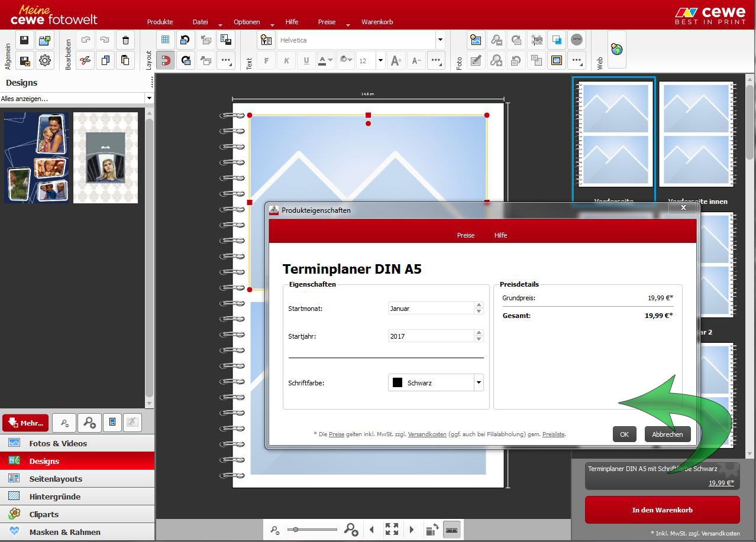Click the add text box icon
This screenshot has height=542, width=756.
coord(267,40)
